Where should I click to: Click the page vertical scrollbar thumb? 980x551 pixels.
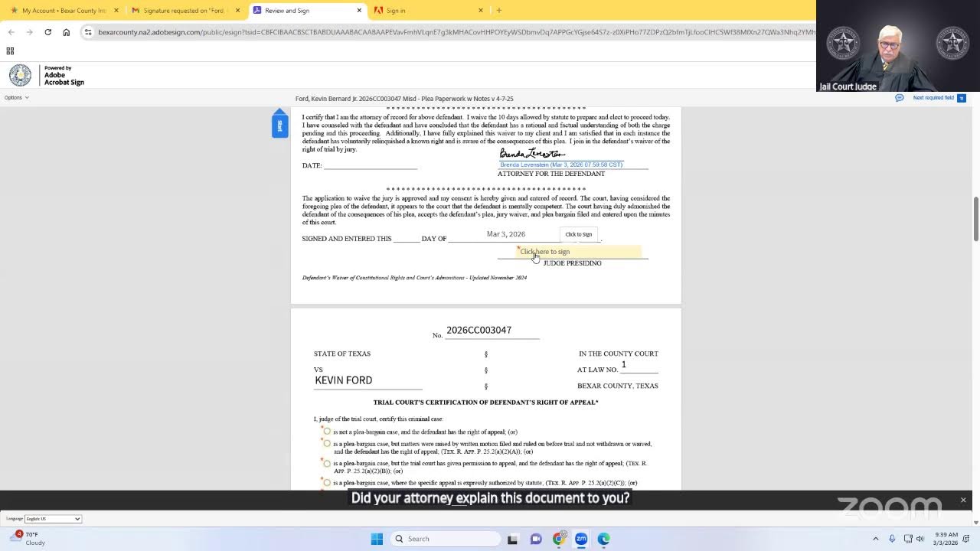point(975,219)
